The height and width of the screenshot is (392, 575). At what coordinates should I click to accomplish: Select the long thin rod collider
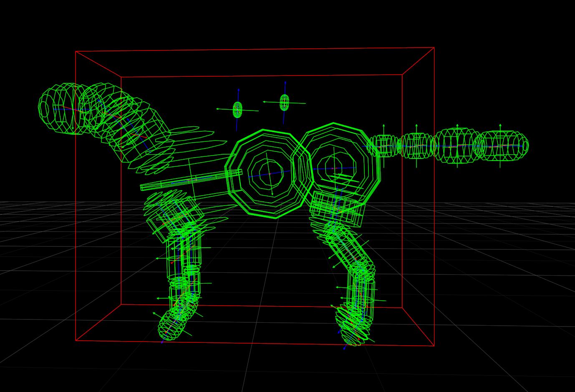pyautogui.click(x=191, y=180)
